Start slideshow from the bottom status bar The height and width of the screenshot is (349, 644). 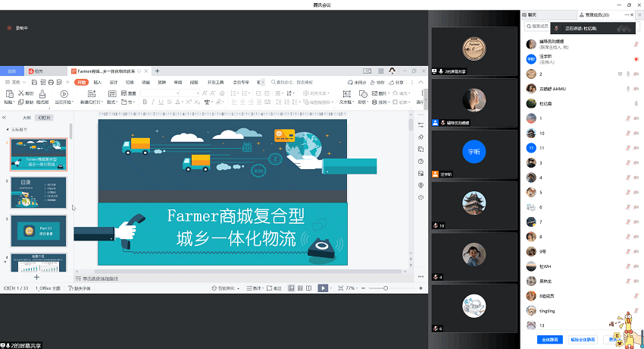tap(323, 288)
